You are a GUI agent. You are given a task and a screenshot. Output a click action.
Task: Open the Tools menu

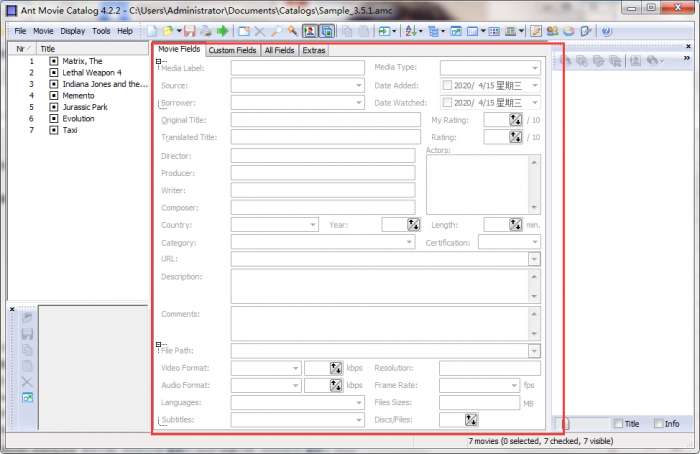pyautogui.click(x=101, y=31)
